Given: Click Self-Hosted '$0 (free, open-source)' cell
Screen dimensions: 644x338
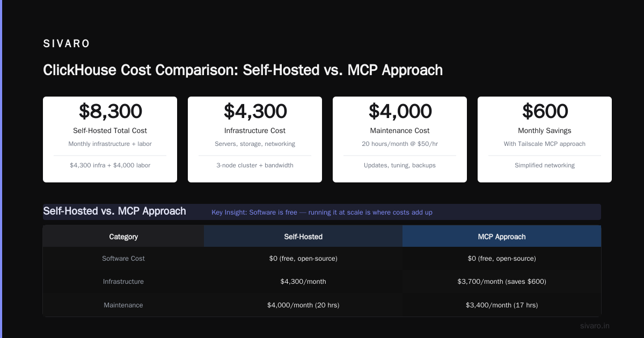Looking at the screenshot, I should point(303,259).
